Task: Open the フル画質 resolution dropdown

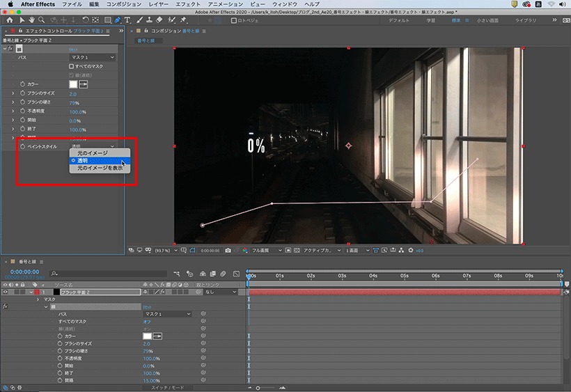Action: [267, 251]
